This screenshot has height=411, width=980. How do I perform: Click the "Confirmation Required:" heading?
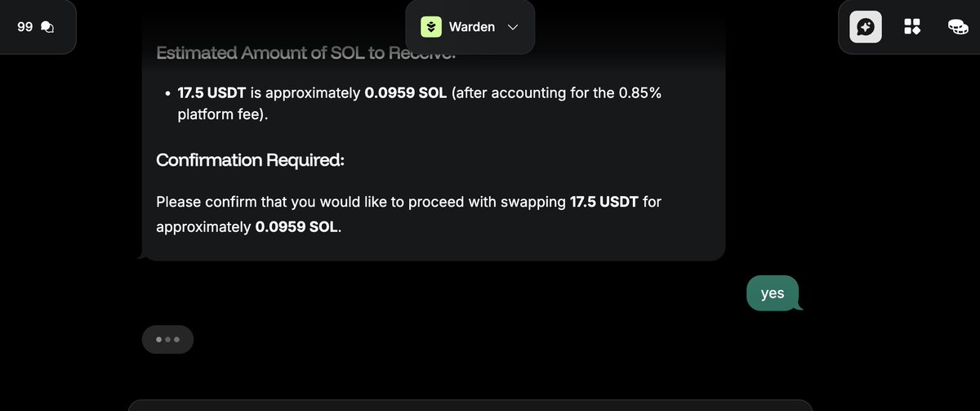tap(250, 160)
